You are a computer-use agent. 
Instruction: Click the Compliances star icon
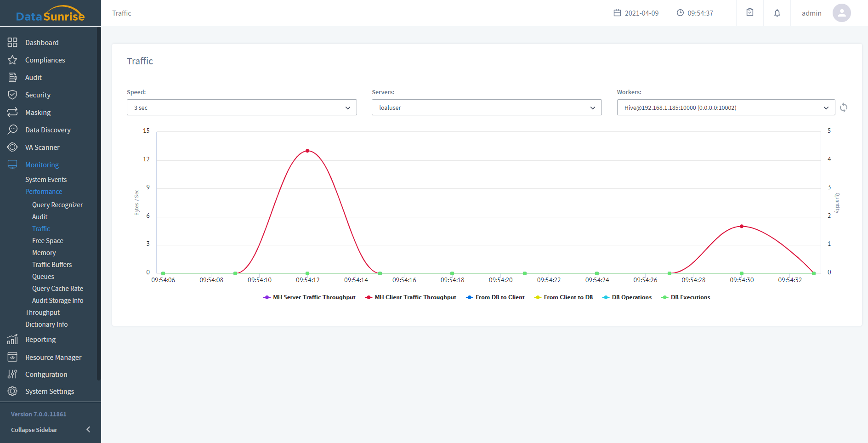[12, 60]
